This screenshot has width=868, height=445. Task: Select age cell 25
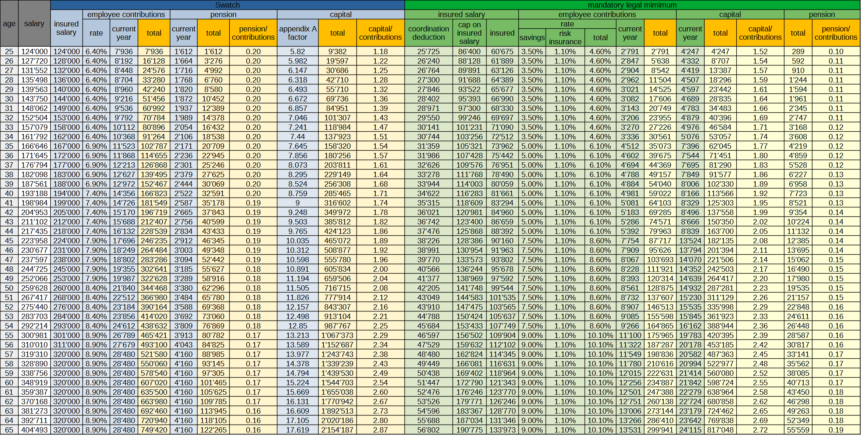(x=9, y=51)
